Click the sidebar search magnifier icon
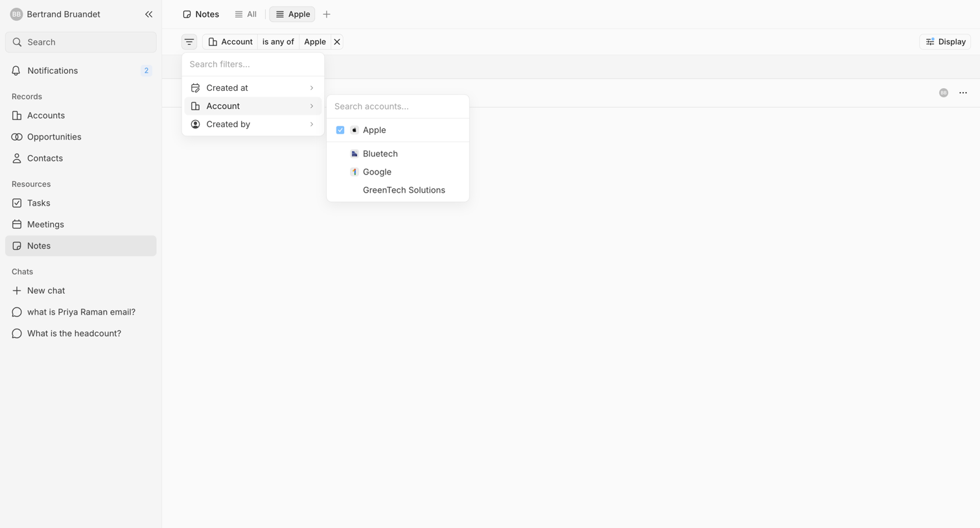Screen dimensions: 980x528 pyautogui.click(x=17, y=42)
